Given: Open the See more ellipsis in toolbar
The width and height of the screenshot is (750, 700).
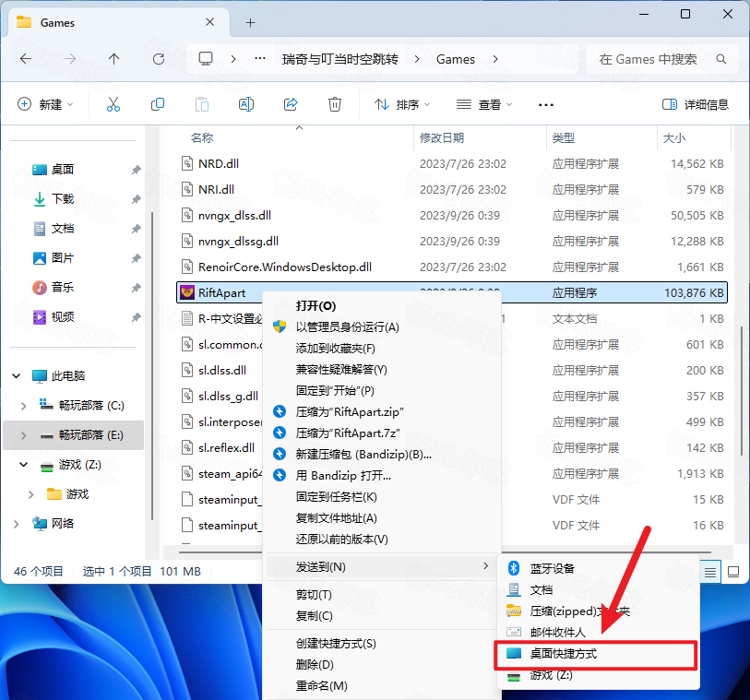Looking at the screenshot, I should [x=546, y=105].
